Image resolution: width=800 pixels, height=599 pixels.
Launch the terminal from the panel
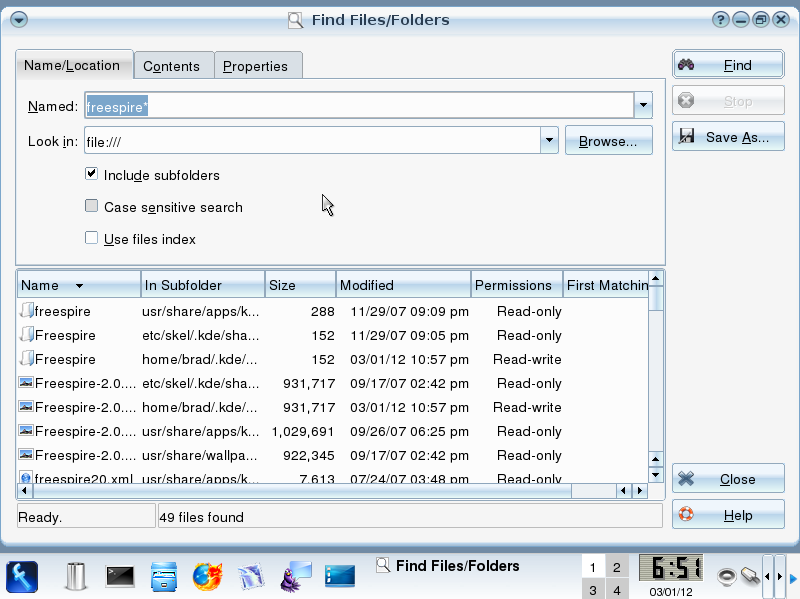click(120, 577)
